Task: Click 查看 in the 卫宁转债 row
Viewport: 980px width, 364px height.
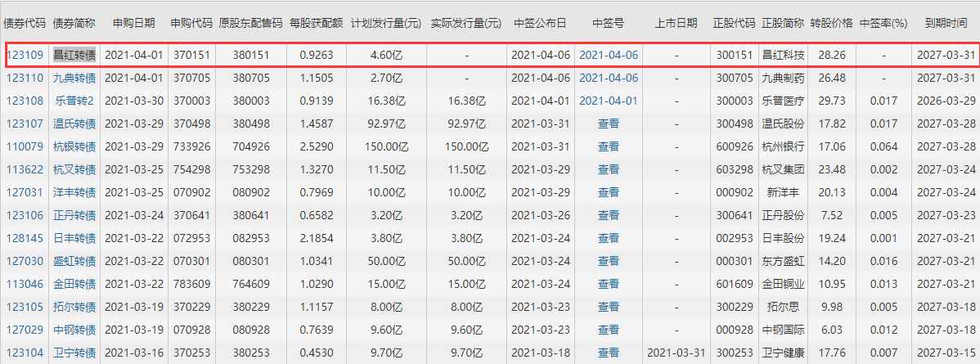Action: (609, 353)
